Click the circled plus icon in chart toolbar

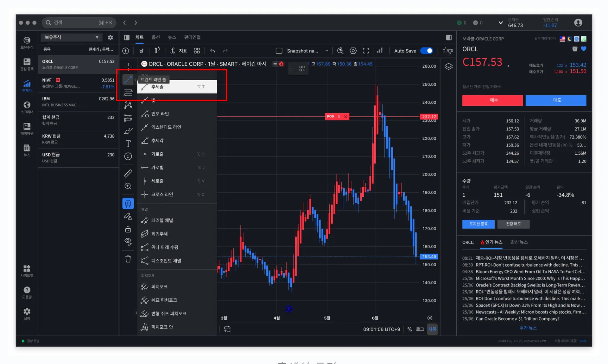click(126, 51)
